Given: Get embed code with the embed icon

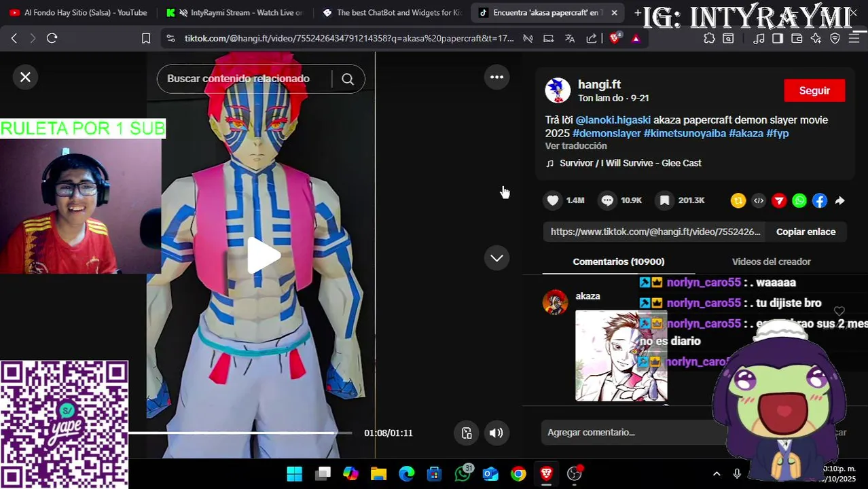Looking at the screenshot, I should (x=759, y=200).
